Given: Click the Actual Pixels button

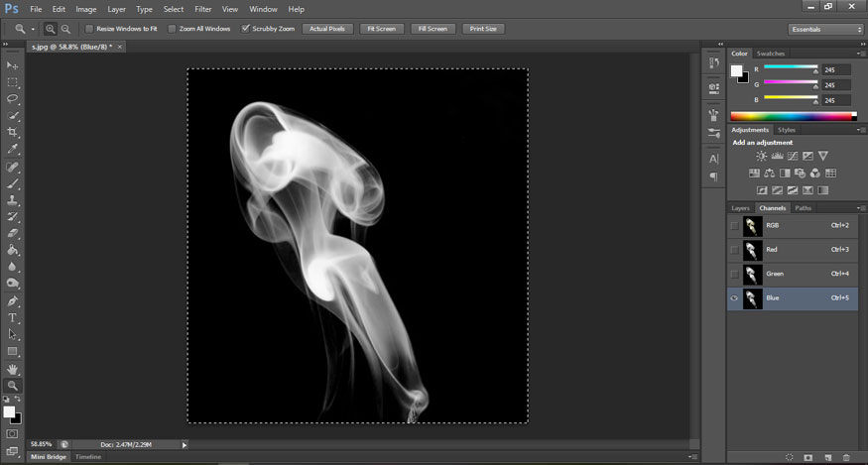Looking at the screenshot, I should coord(327,29).
